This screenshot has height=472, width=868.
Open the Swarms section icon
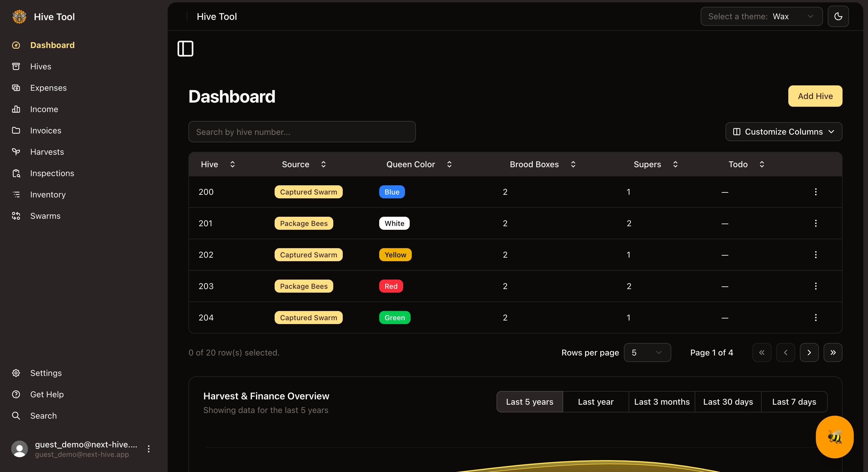tap(16, 216)
